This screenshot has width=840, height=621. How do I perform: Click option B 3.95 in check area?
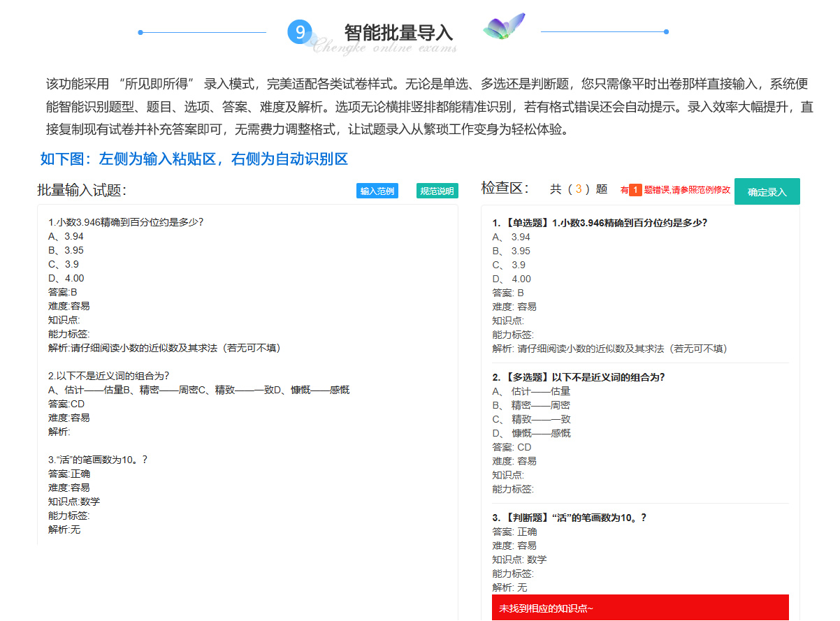[x=512, y=251]
